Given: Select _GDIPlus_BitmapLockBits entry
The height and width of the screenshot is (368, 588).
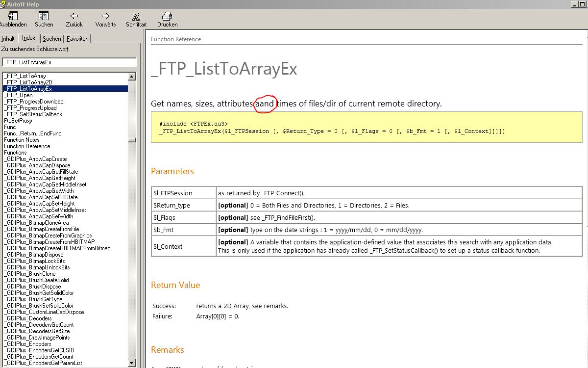Looking at the screenshot, I should click(34, 261).
